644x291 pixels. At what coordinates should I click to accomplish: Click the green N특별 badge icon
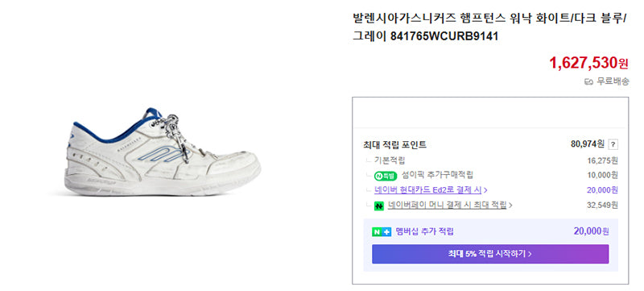[x=386, y=176]
